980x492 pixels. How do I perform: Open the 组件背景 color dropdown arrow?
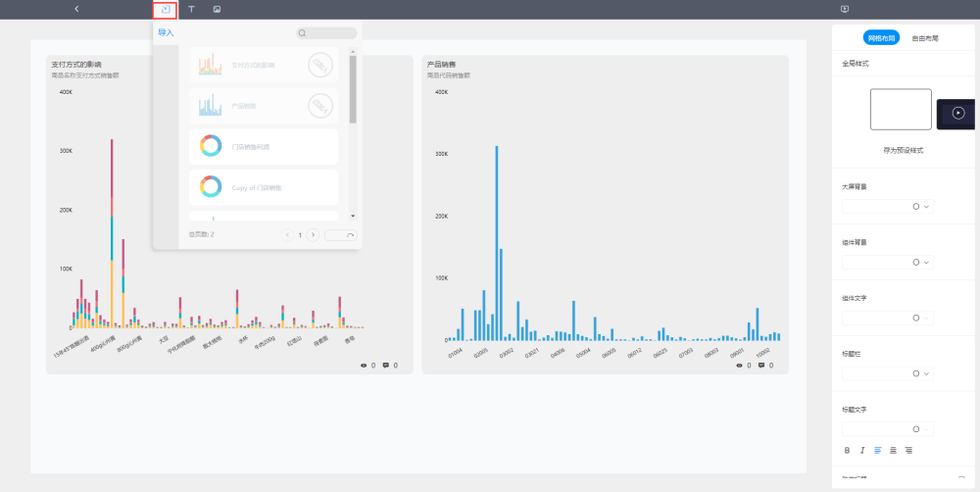[x=927, y=262]
